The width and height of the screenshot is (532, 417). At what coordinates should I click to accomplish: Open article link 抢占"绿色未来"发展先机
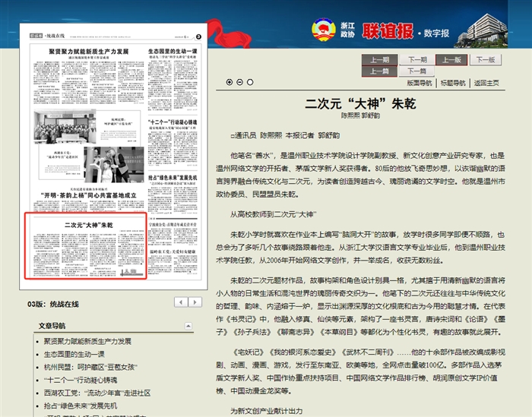81,406
